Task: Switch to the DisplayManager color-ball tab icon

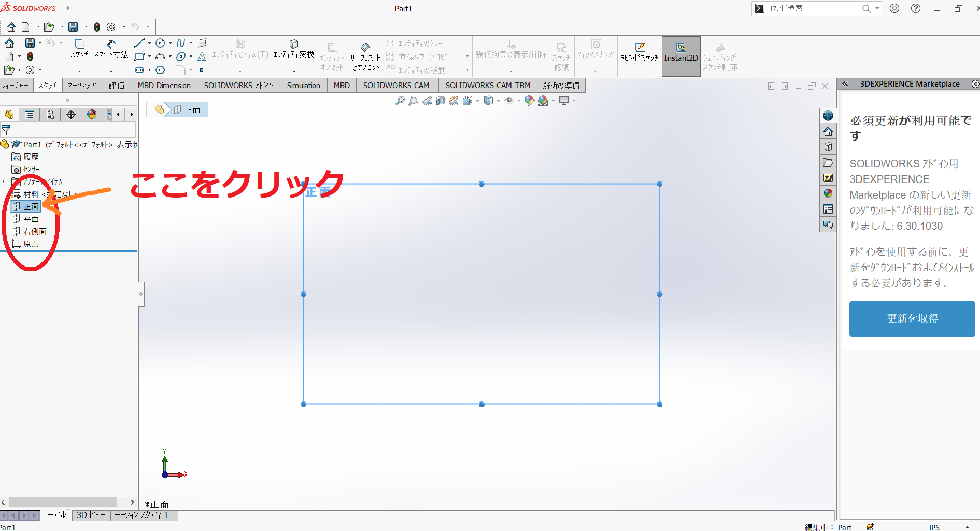Action: tap(92, 115)
